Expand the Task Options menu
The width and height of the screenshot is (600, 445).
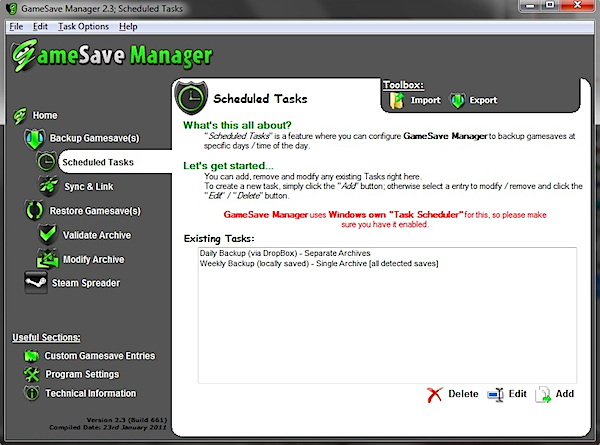pyautogui.click(x=83, y=25)
